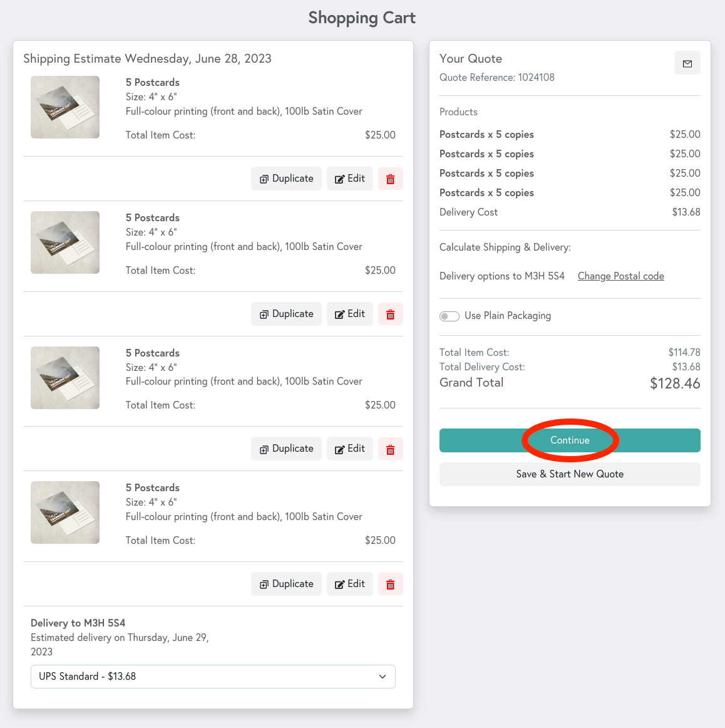Click the red trash icon on the first item
Screen dimensions: 725x728
click(x=390, y=179)
